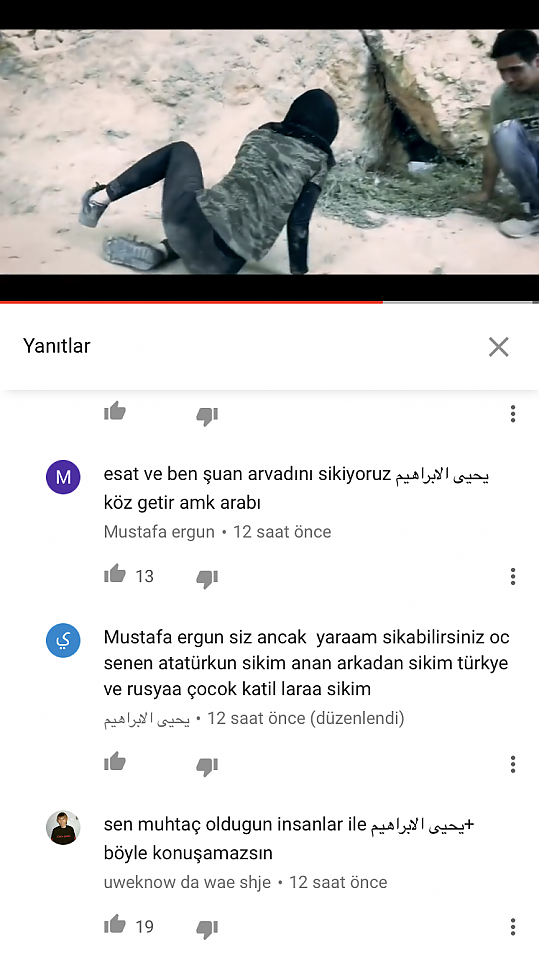Dislike uweknow da wae shje's comment
Screen dimensions: 539x960
[207, 929]
